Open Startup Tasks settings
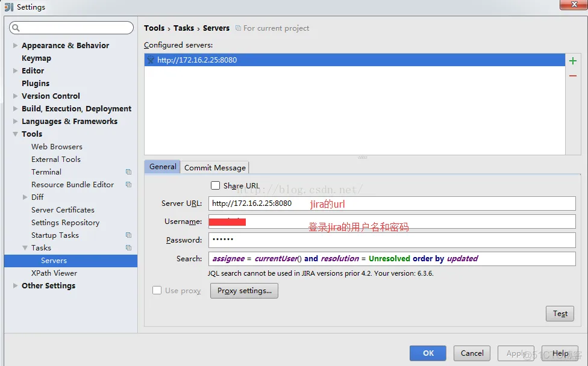Image resolution: width=588 pixels, height=366 pixels. [55, 235]
